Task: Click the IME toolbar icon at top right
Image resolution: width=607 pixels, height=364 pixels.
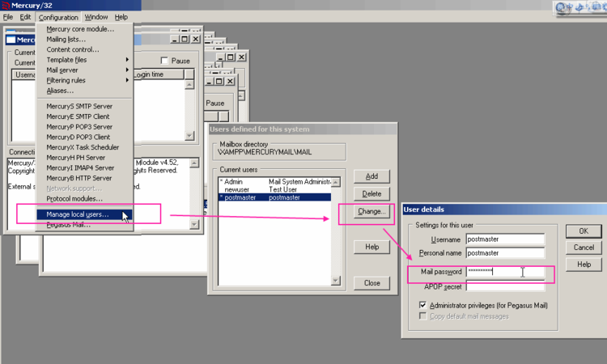Action: pos(561,7)
